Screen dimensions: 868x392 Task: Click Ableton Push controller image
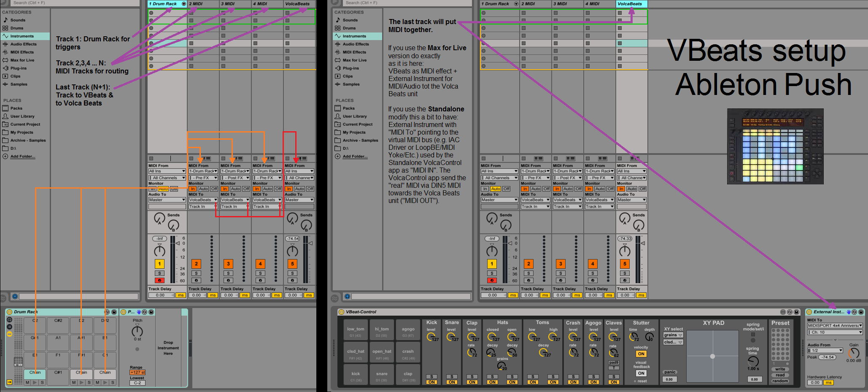(x=775, y=146)
